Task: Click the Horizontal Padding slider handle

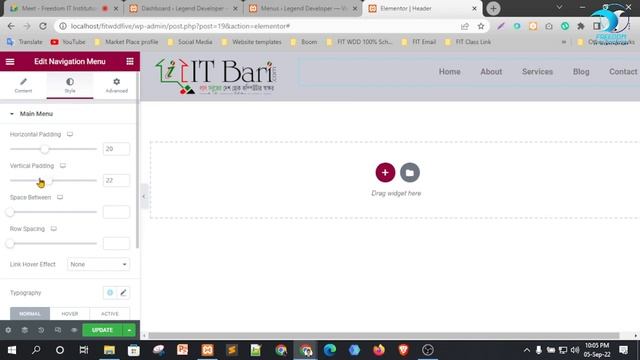Action: (44, 149)
